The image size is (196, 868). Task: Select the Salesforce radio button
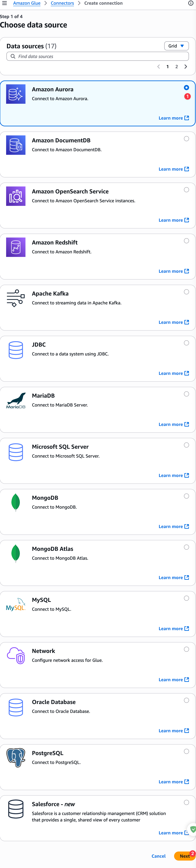coord(187,802)
